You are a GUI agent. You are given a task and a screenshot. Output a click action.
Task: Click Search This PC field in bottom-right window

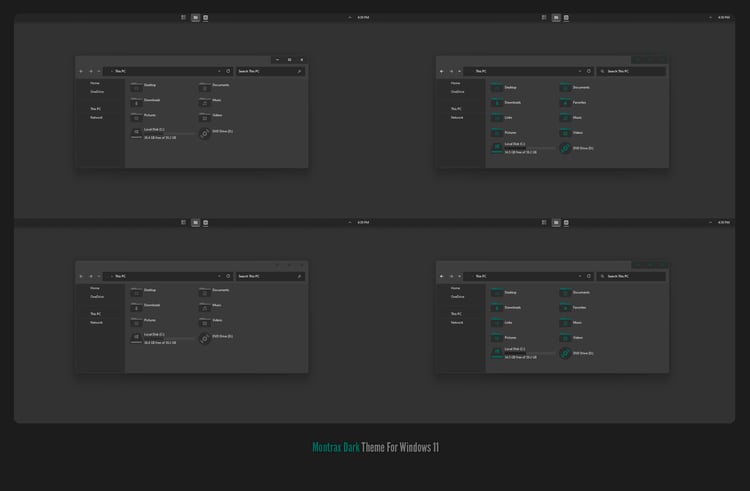click(631, 276)
